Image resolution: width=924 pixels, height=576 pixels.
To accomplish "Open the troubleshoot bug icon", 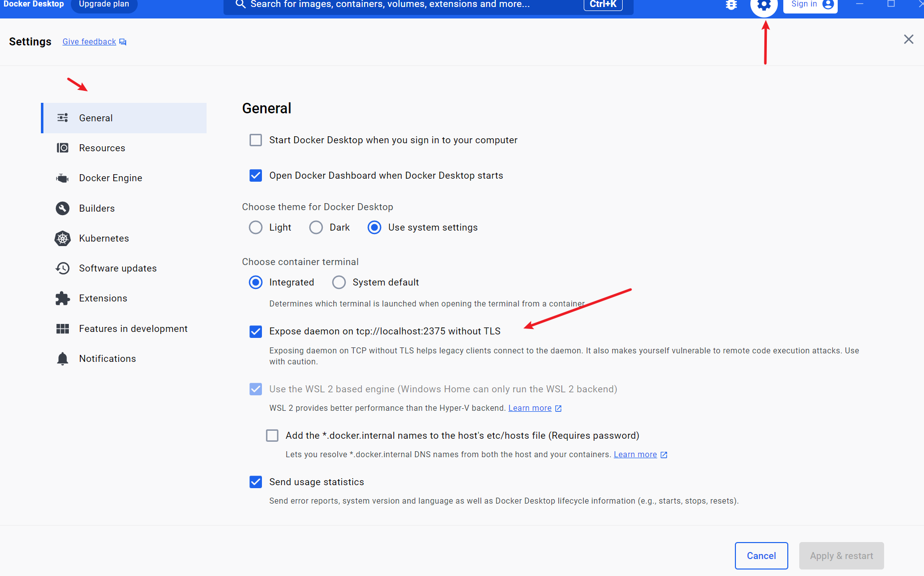I will pos(731,5).
